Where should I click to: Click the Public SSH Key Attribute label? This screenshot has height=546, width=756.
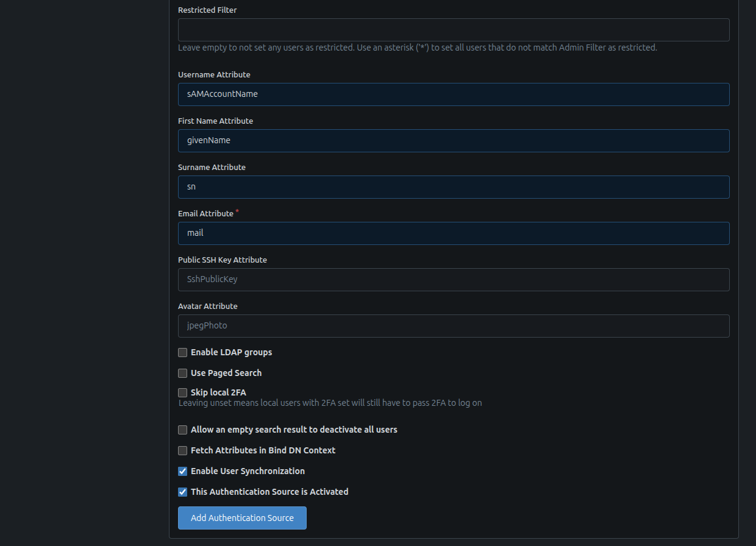pos(223,260)
